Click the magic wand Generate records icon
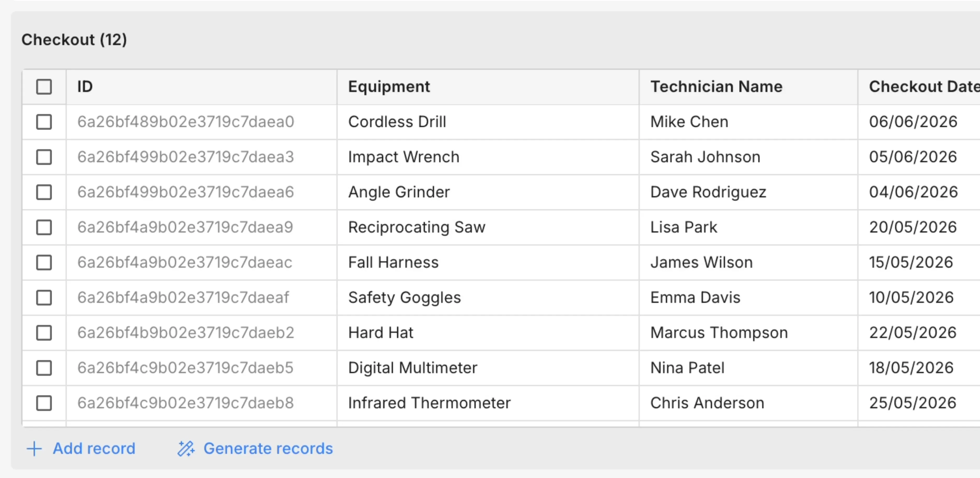980x478 pixels. 186,449
